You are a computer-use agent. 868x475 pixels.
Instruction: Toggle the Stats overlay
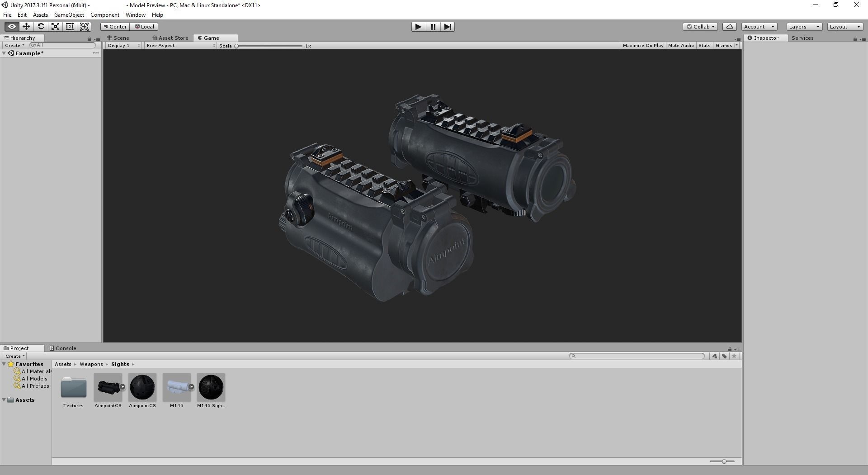point(704,46)
